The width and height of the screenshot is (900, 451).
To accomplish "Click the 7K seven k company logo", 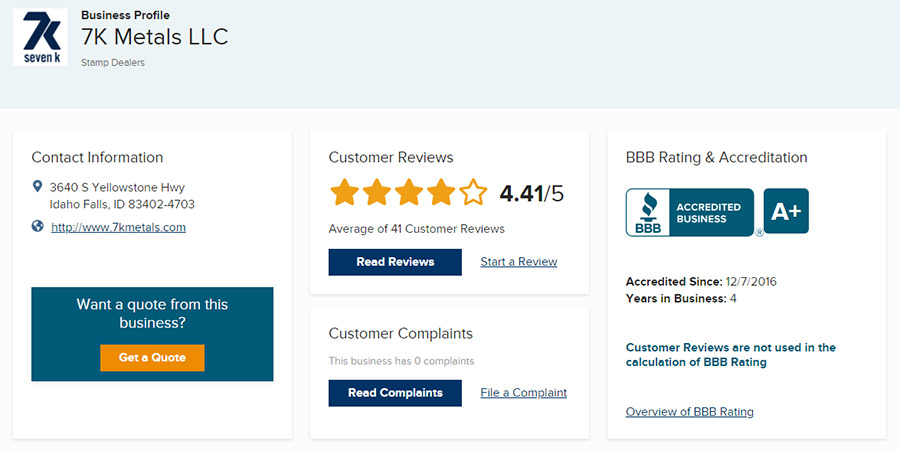I will pos(40,37).
